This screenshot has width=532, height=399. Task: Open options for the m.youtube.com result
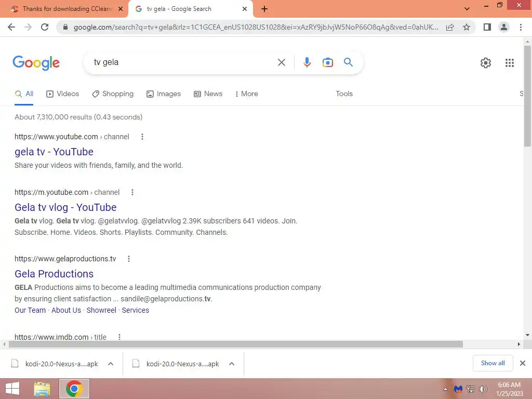[x=132, y=192]
